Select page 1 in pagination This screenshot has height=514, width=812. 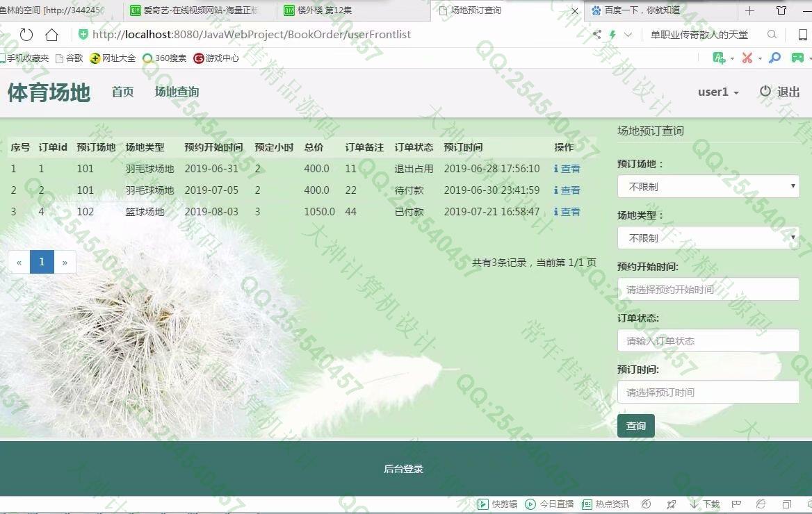(42, 262)
